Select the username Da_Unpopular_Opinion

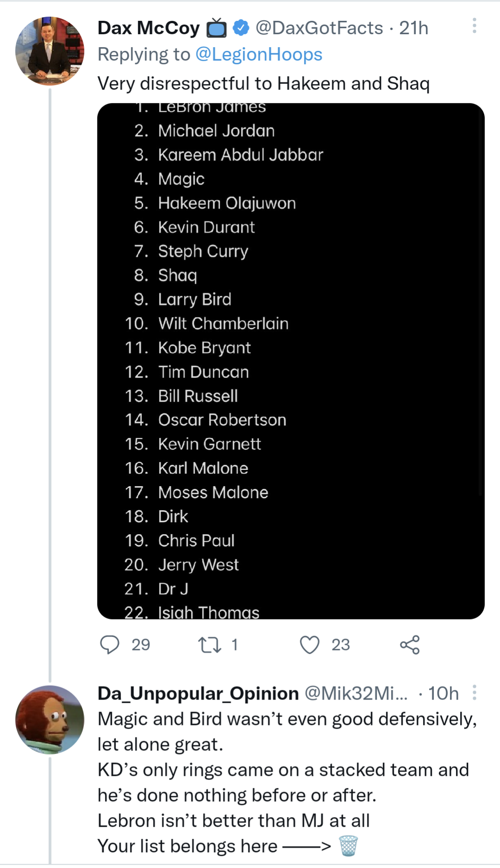point(196,693)
